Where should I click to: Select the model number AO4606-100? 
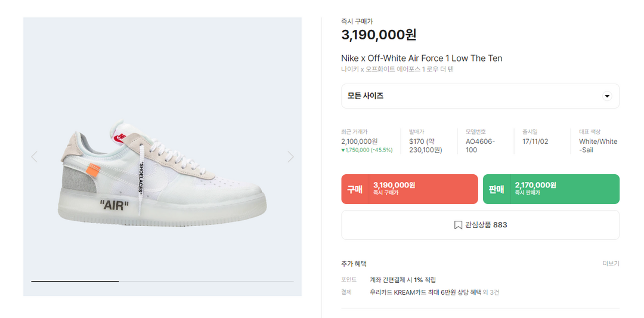[x=480, y=146]
